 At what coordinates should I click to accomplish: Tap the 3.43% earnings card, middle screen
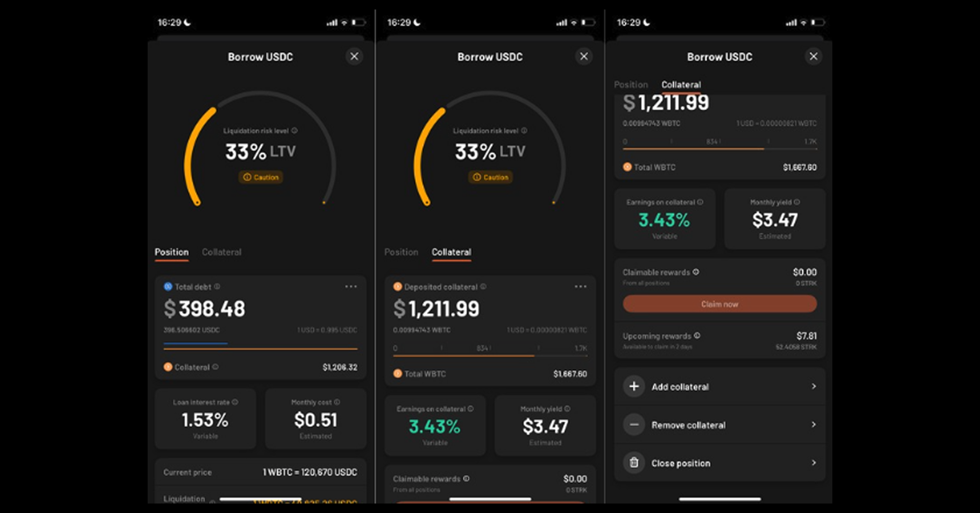[x=435, y=425]
